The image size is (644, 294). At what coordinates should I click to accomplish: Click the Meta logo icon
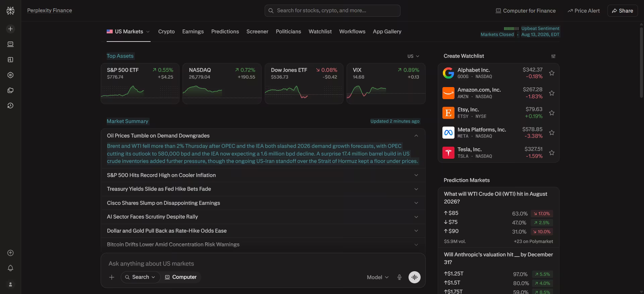click(x=448, y=133)
